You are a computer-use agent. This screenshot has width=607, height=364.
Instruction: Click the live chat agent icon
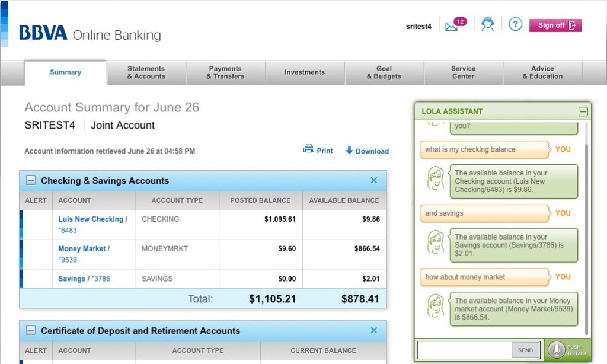coord(488,25)
